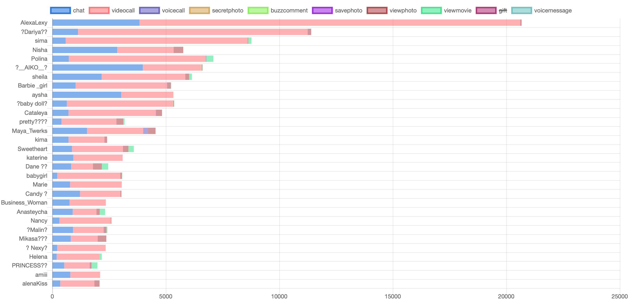This screenshot has width=644, height=306.
Task: Click ?__AIKO__? chat bar segment
Action: point(97,68)
